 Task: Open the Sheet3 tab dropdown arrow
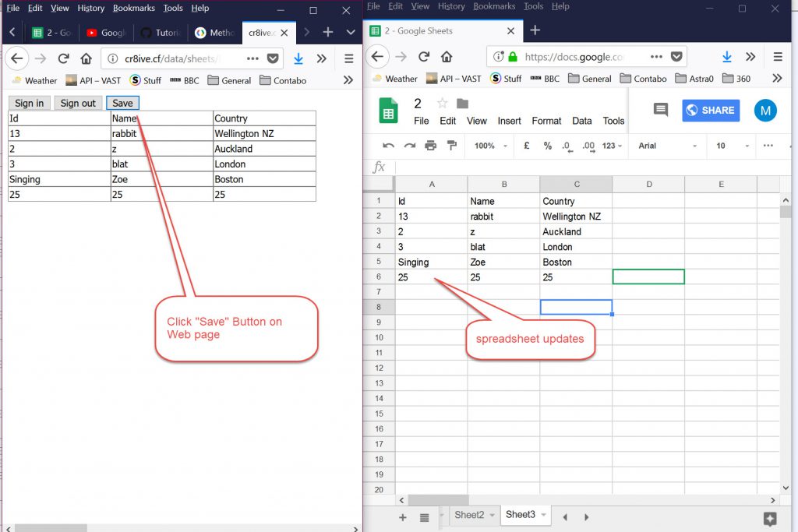[x=543, y=515]
